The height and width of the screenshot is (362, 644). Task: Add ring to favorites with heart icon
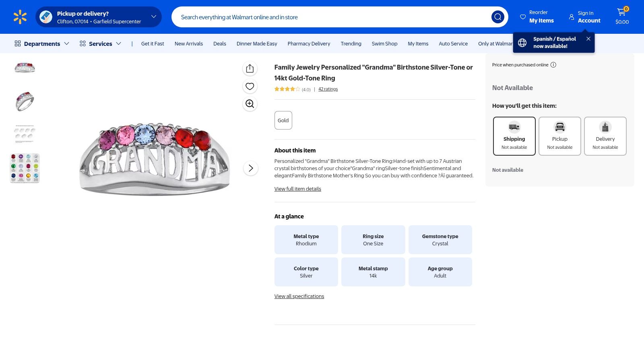pyautogui.click(x=250, y=86)
